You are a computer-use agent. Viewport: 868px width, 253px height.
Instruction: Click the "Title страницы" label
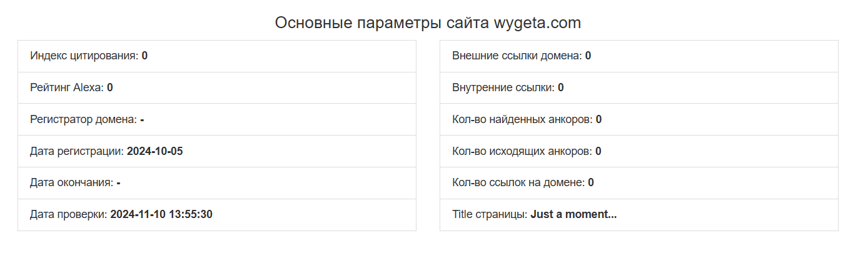pos(490,215)
